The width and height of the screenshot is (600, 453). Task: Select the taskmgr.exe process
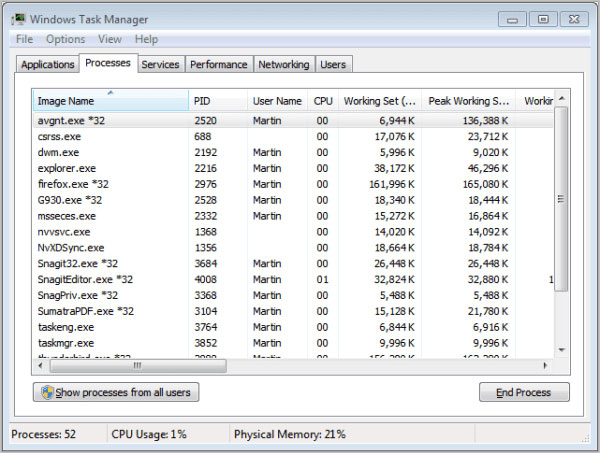(293, 343)
